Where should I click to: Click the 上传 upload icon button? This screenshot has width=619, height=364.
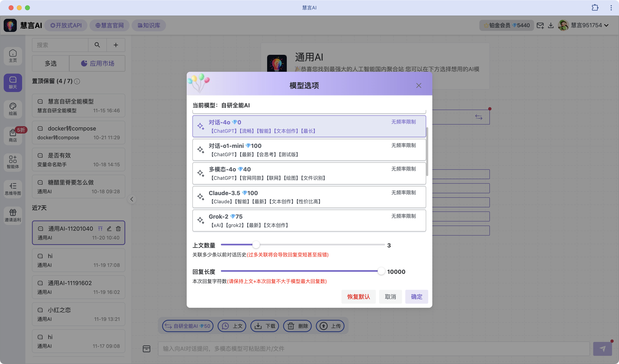[x=330, y=326]
